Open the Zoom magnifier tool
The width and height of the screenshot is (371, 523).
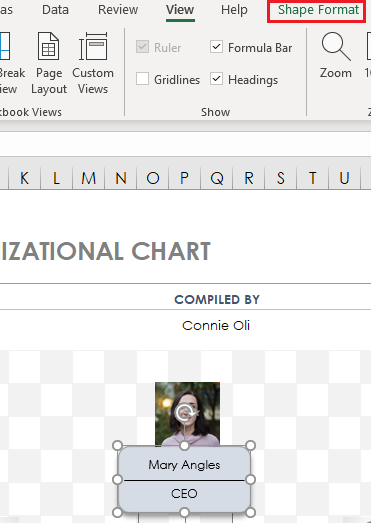coord(336,55)
